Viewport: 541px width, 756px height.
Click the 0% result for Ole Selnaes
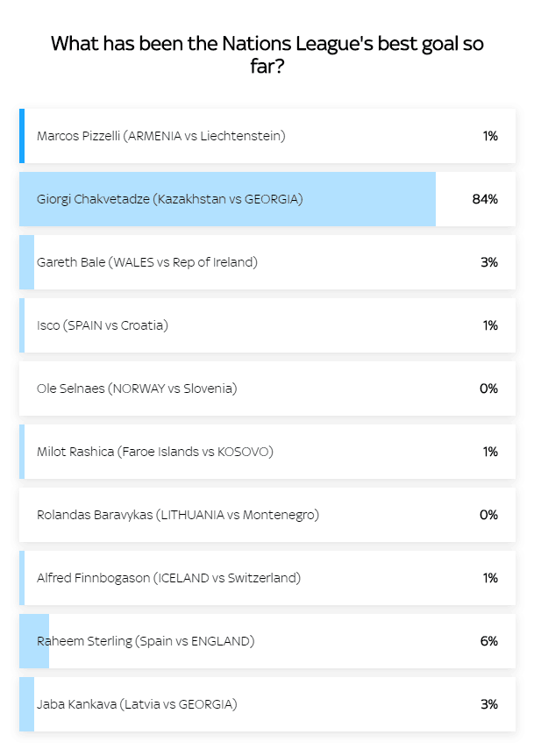tap(488, 389)
